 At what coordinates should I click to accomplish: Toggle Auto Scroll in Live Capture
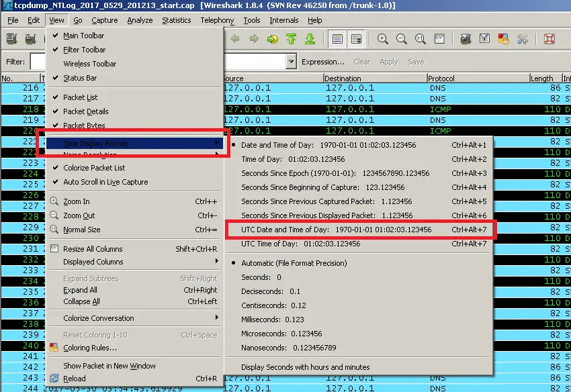click(134, 182)
